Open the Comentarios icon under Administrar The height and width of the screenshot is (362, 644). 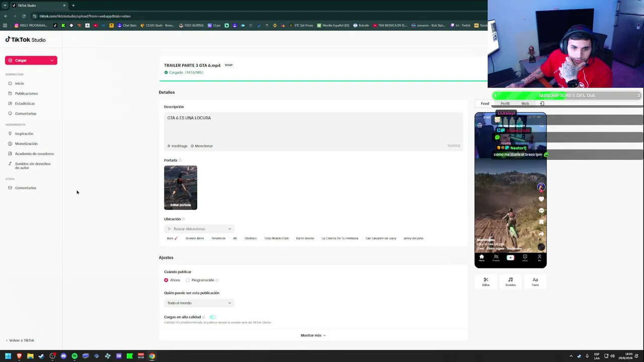click(x=10, y=114)
